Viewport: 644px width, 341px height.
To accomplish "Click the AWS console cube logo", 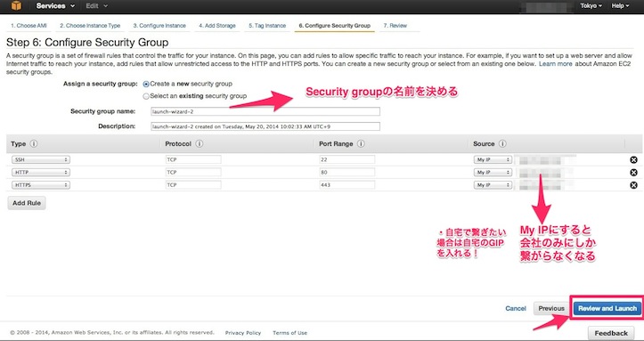I will 16,5.
